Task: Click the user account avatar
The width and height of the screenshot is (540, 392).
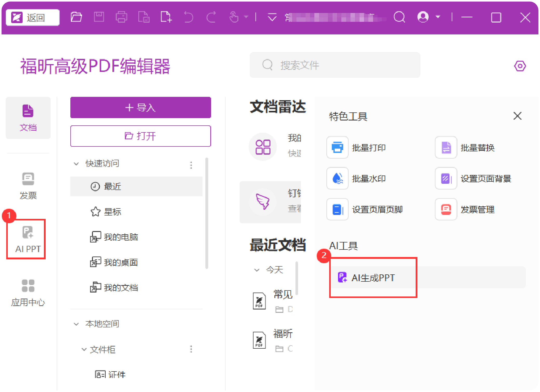Action: [423, 17]
